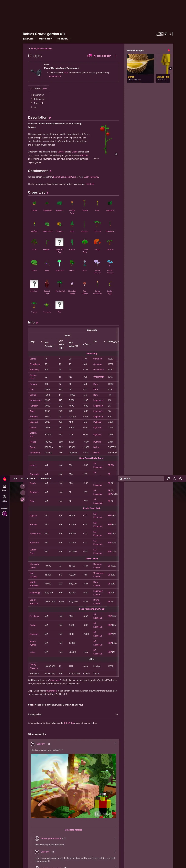
Task: Expand Community menu in the wiki header
Action: [64, 39]
